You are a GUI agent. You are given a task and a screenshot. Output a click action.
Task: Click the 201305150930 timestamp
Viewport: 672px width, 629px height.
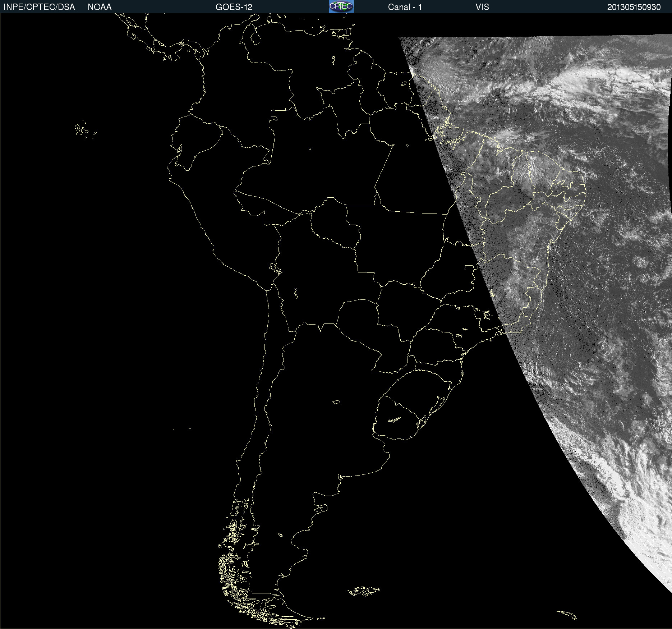tap(634, 7)
